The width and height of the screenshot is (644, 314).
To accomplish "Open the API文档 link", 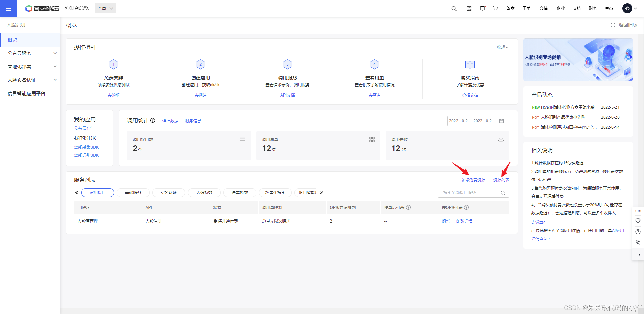I will (x=287, y=95).
